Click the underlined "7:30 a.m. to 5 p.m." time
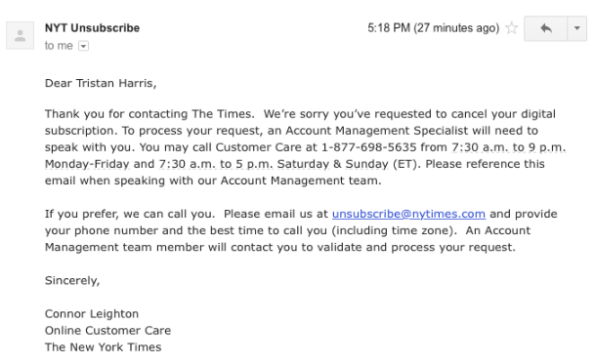The image size is (595, 364). tap(216, 164)
